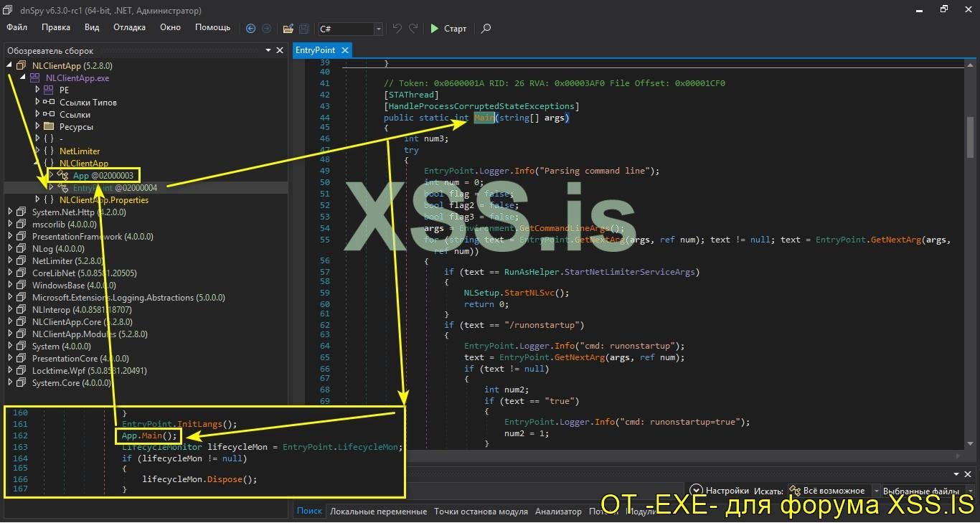Open the Окно menu
Viewport: 980px width, 523px height.
pyautogui.click(x=170, y=27)
